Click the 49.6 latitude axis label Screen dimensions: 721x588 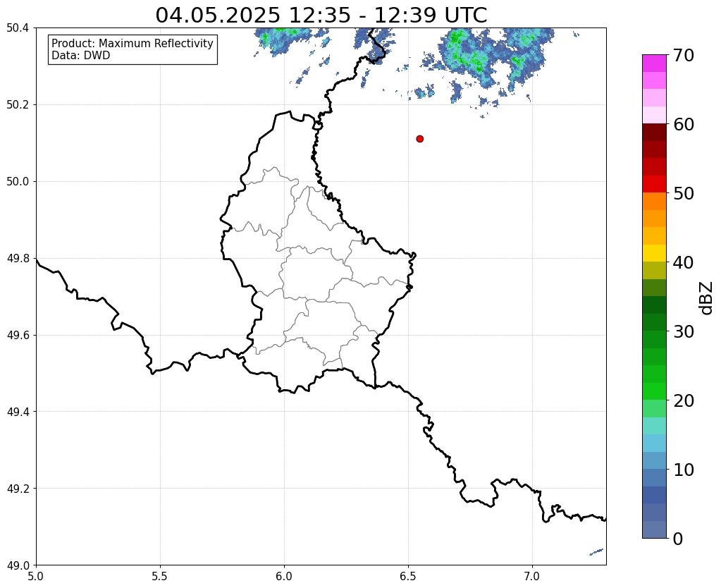[18, 336]
